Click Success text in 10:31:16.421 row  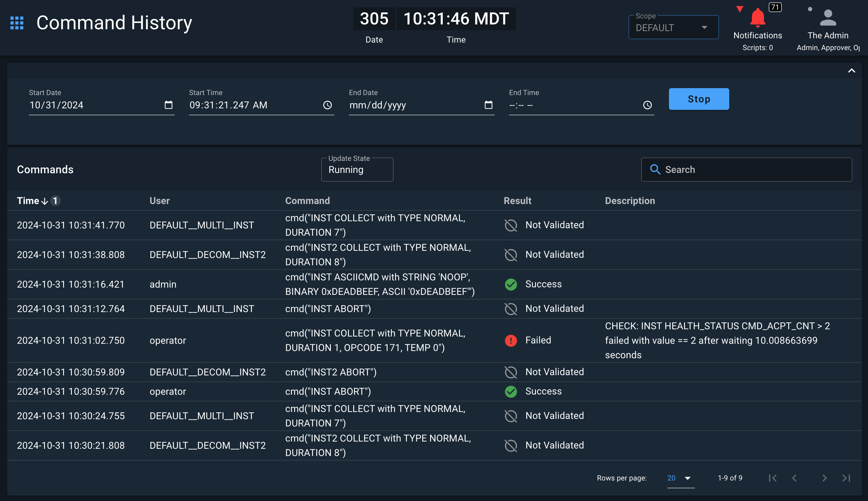(x=543, y=284)
